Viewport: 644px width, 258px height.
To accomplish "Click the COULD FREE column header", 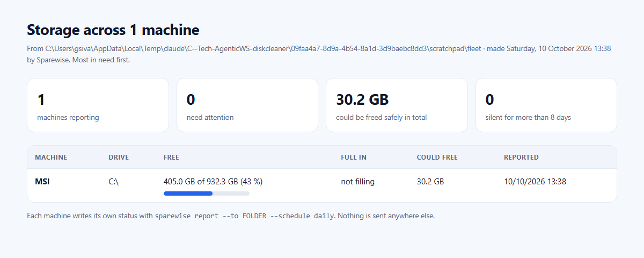I will point(437,157).
